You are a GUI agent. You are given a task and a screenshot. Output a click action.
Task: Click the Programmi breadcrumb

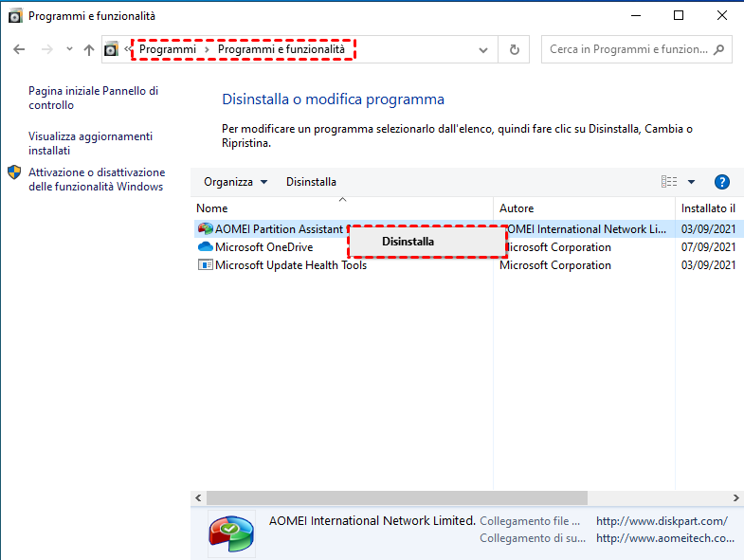pyautogui.click(x=168, y=49)
